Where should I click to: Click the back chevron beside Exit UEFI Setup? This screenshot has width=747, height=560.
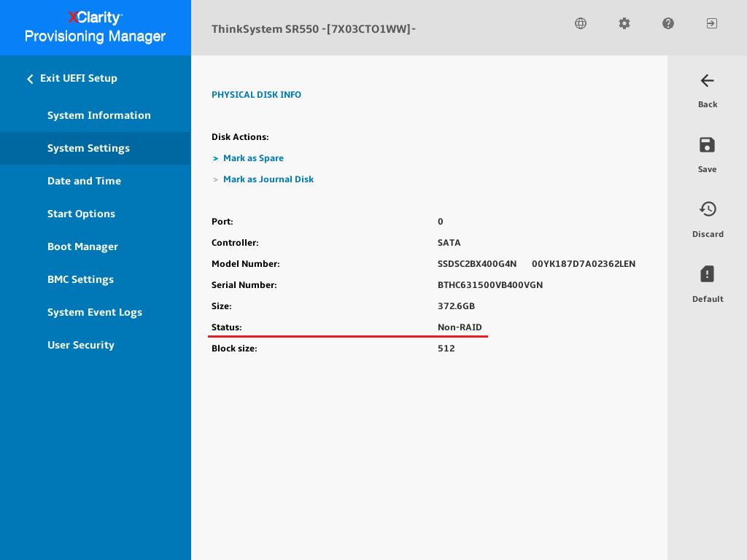tap(30, 79)
